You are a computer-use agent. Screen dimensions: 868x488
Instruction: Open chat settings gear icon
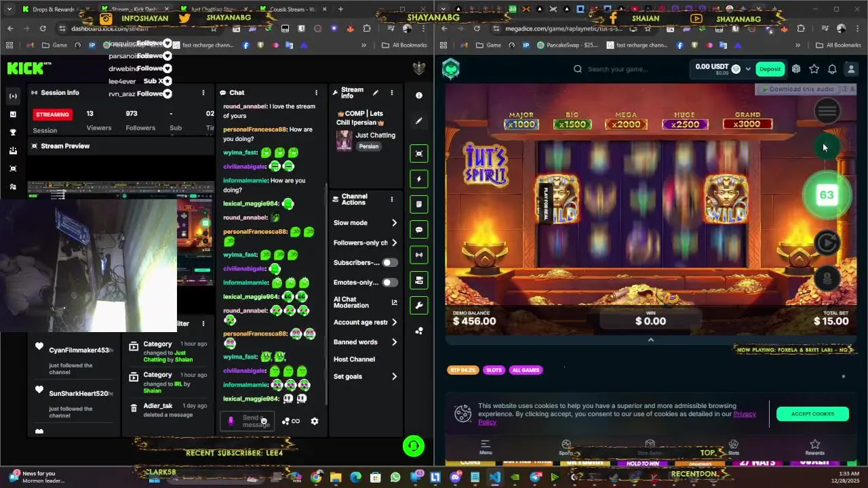coord(315,421)
